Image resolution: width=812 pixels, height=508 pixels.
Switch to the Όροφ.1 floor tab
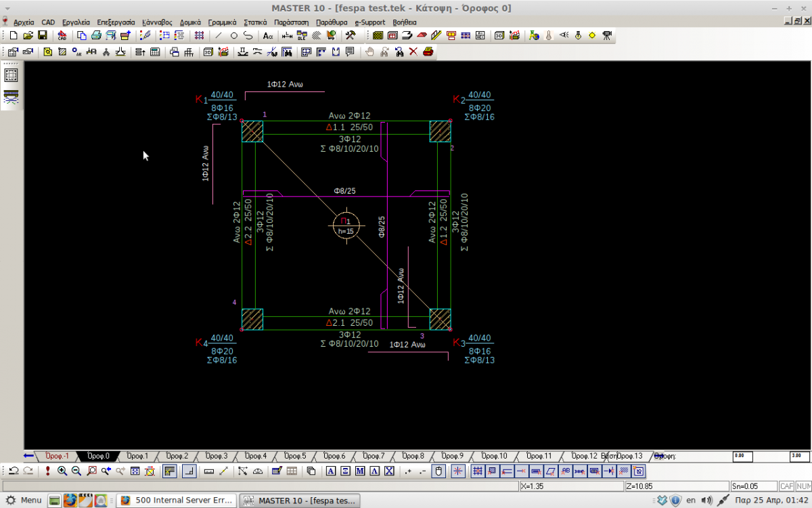click(x=137, y=456)
